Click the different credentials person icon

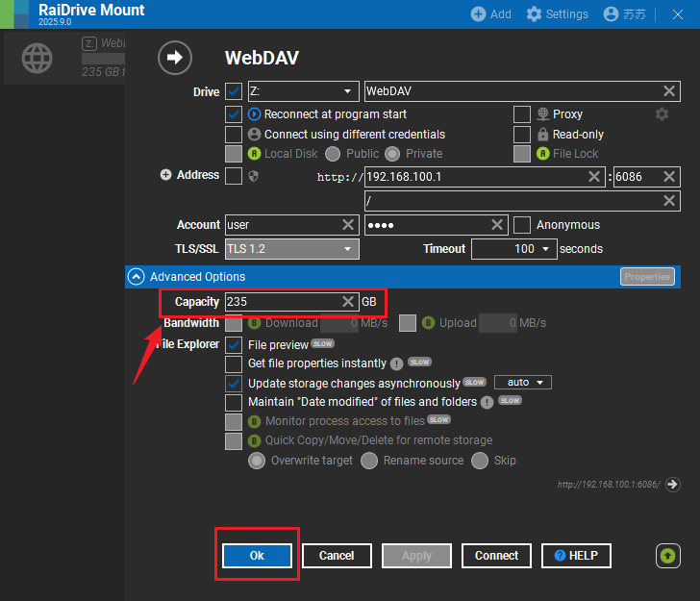(254, 134)
